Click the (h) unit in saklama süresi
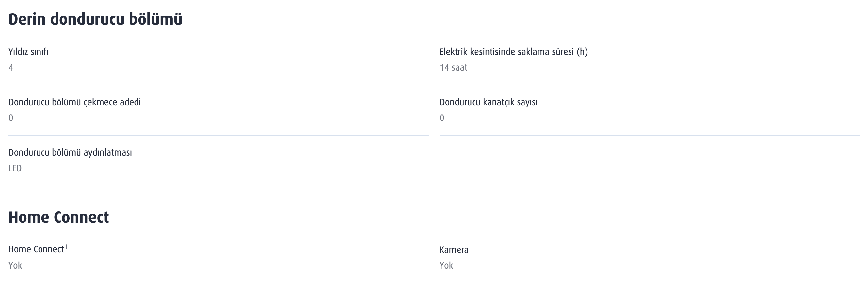The height and width of the screenshot is (287, 868). [582, 52]
